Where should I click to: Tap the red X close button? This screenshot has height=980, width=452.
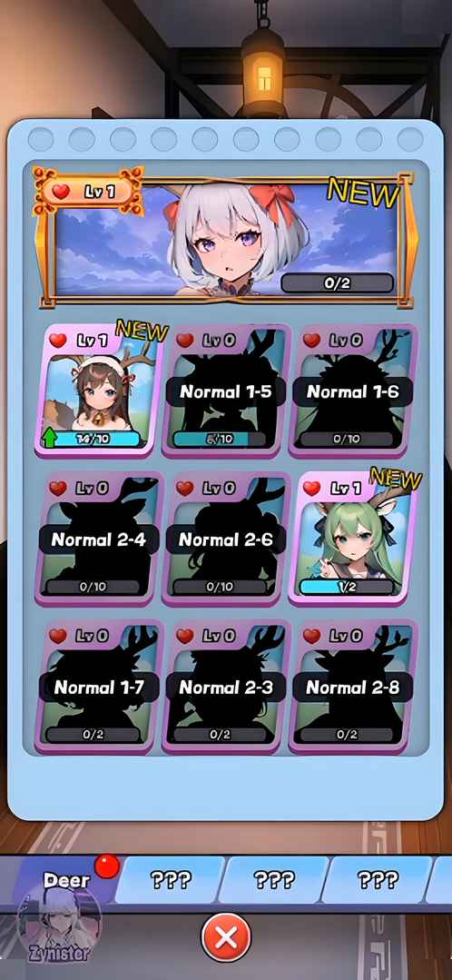[226, 937]
